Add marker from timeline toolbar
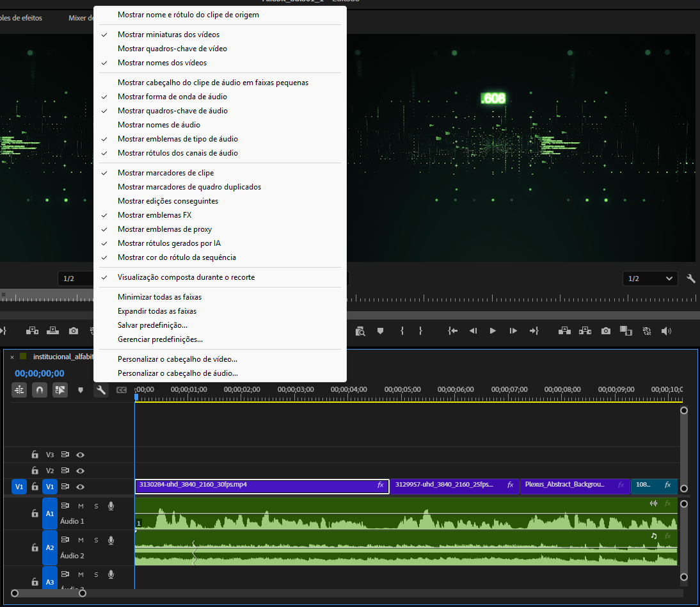 [81, 391]
